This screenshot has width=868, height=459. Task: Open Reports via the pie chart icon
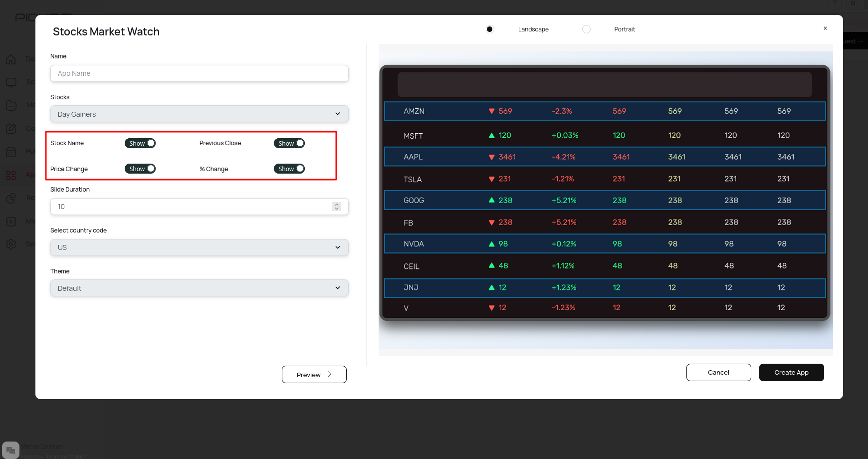pos(11,198)
